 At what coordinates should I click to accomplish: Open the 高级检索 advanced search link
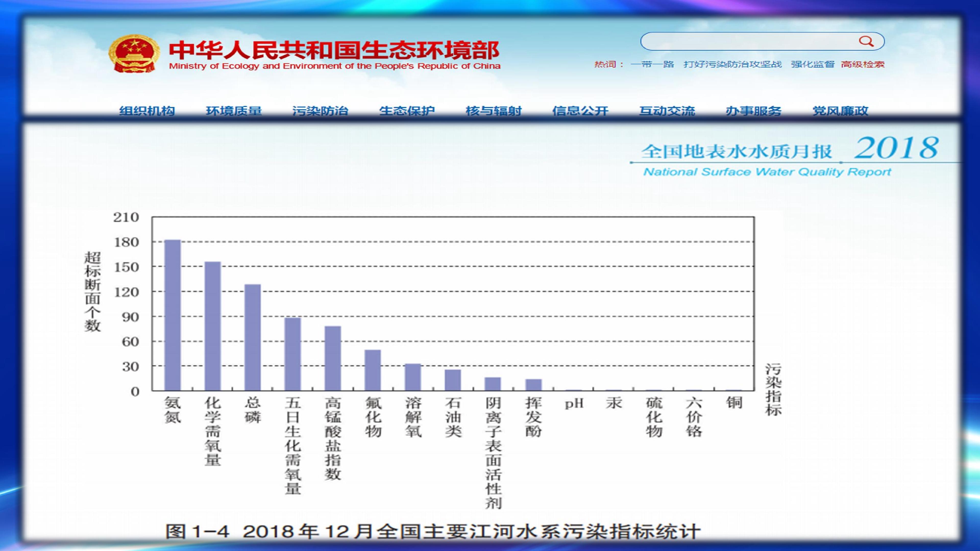tap(863, 64)
